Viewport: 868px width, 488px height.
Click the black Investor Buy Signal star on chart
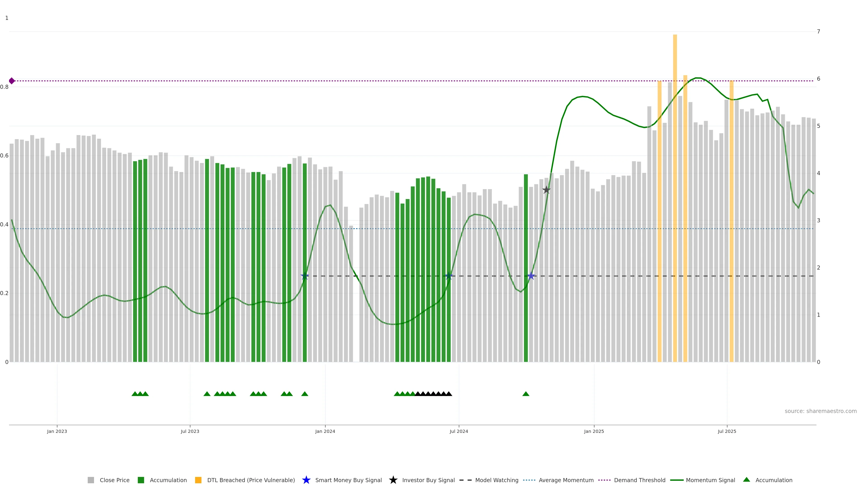click(546, 190)
